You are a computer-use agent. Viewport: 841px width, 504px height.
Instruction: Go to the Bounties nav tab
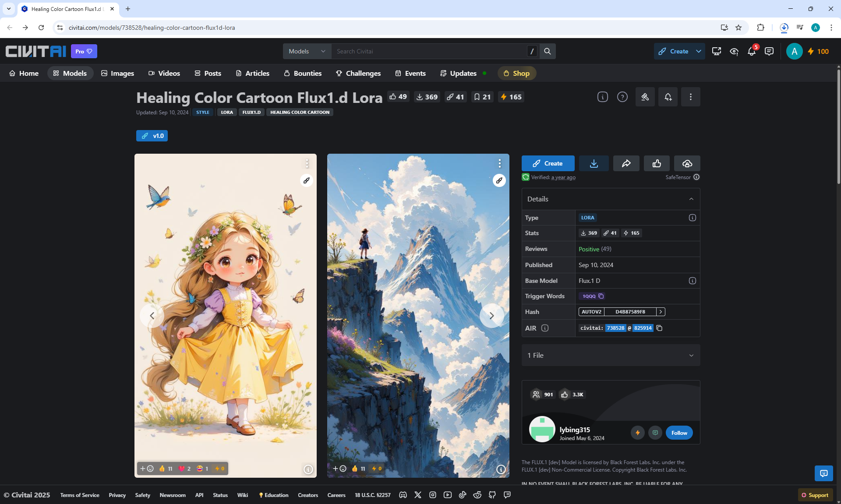click(303, 73)
